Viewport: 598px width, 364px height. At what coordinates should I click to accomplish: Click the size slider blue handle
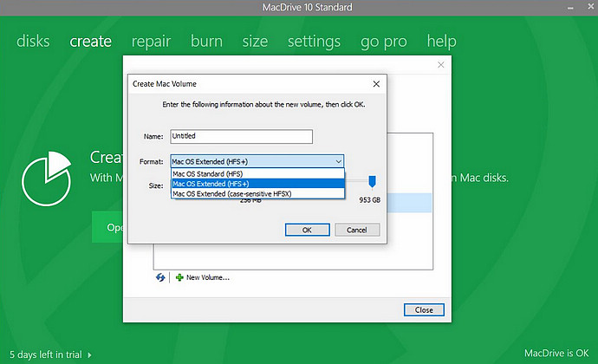(372, 182)
